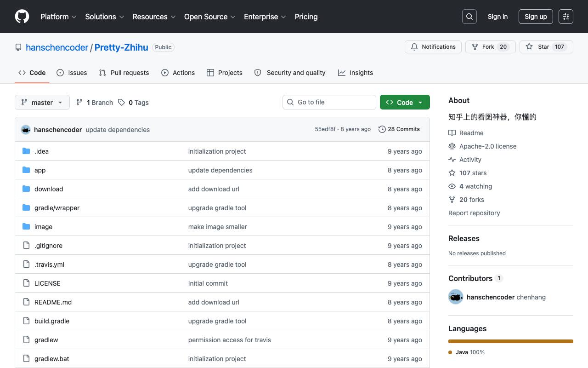Click hanschencoder avatar in commit bar
This screenshot has width=588, height=368.
pyautogui.click(x=26, y=130)
